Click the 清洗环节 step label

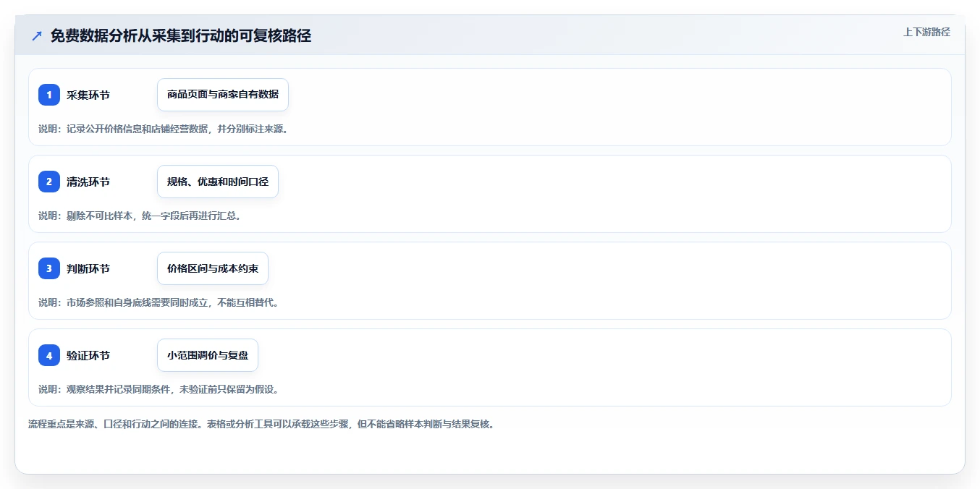(x=88, y=182)
